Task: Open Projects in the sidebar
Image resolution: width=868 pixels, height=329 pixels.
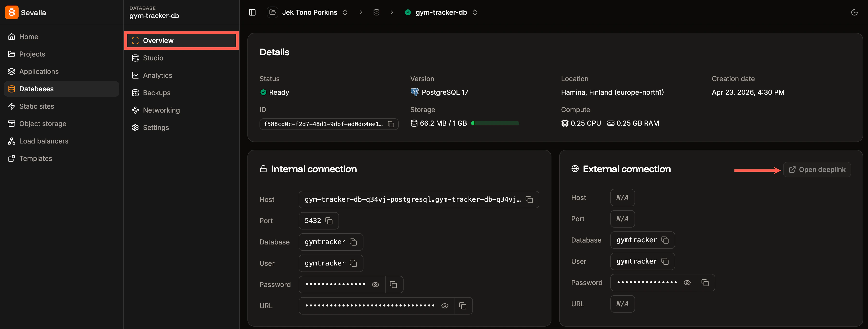Action: pos(61,54)
